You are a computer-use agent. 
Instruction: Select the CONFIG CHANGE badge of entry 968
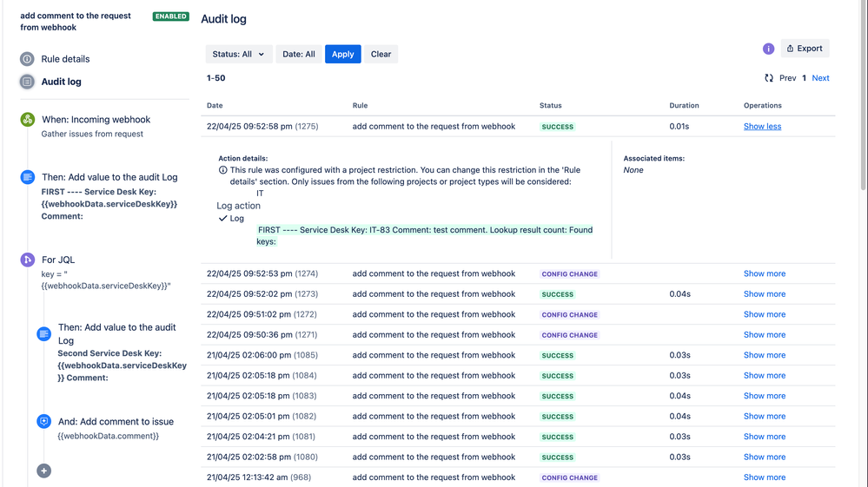coord(570,477)
